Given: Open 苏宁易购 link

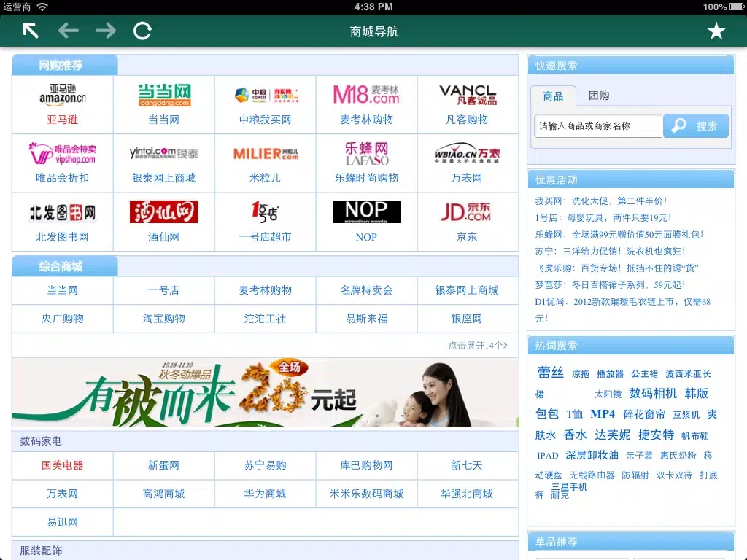Looking at the screenshot, I should click(x=266, y=466).
